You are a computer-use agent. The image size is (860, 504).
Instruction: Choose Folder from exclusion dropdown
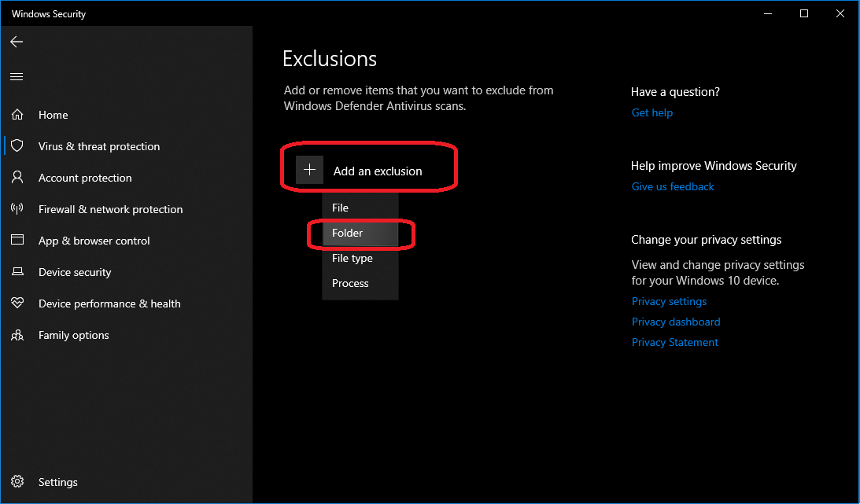click(x=360, y=233)
